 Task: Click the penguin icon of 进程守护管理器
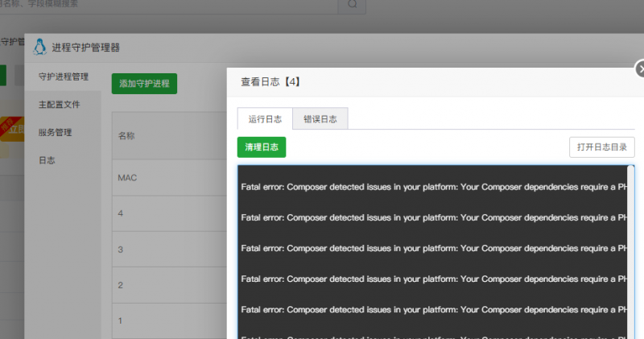(x=39, y=48)
